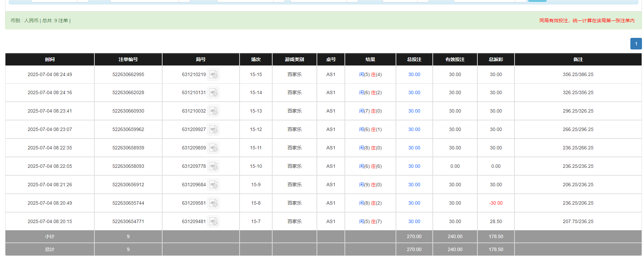Open replay icon beside round 631209581
Image resolution: width=644 pixels, height=264 pixels.
213,203
